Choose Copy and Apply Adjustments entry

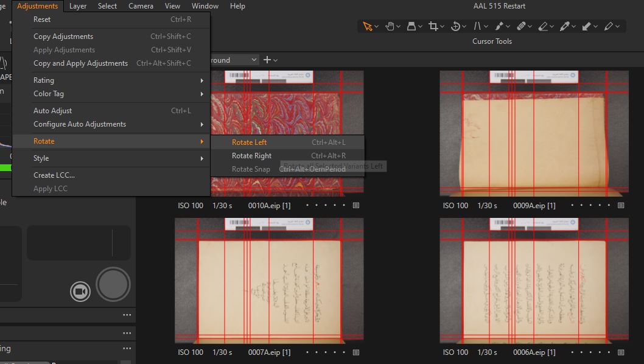point(111,63)
